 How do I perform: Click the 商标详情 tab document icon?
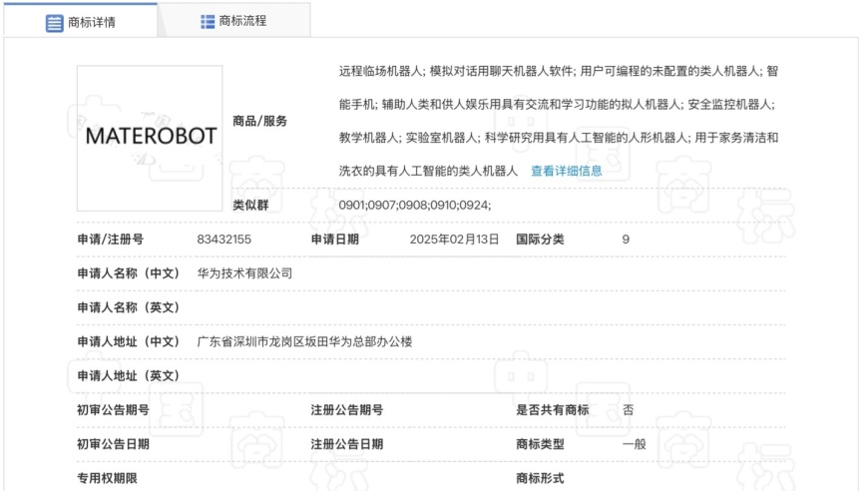pyautogui.click(x=54, y=23)
